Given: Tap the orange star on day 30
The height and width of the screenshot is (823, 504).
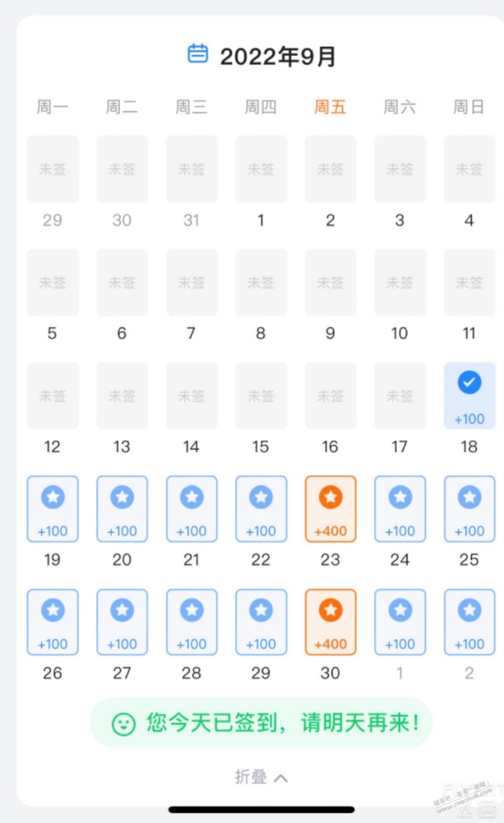Looking at the screenshot, I should click(x=331, y=610).
